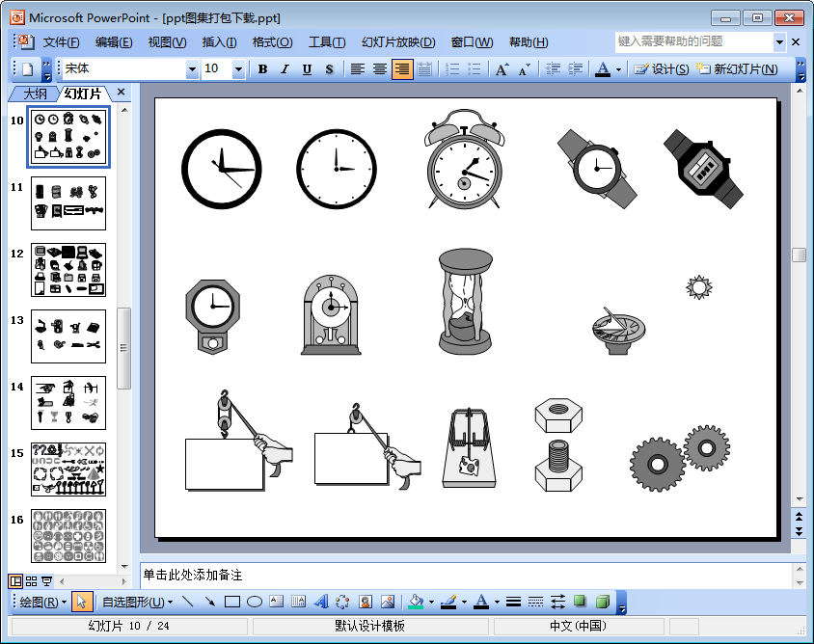The width and height of the screenshot is (814, 644).
Task: Insert WordArt
Action: 321,602
